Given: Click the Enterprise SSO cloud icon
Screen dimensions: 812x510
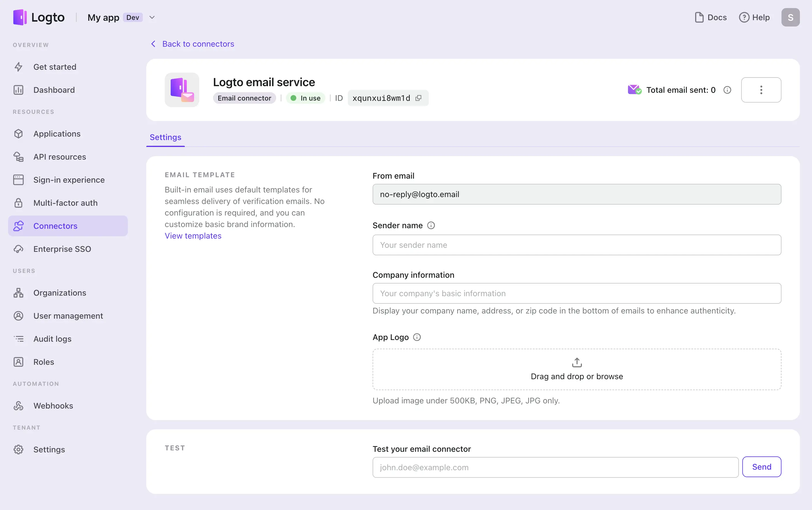Looking at the screenshot, I should tap(18, 249).
